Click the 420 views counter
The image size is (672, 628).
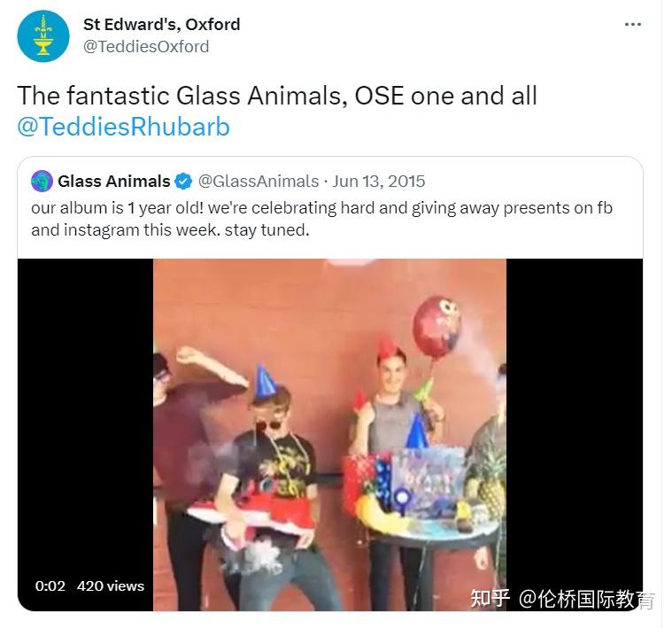(x=111, y=586)
